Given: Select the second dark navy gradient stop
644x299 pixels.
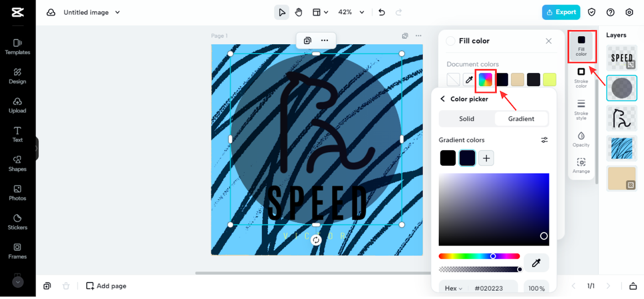Looking at the screenshot, I should point(467,158).
